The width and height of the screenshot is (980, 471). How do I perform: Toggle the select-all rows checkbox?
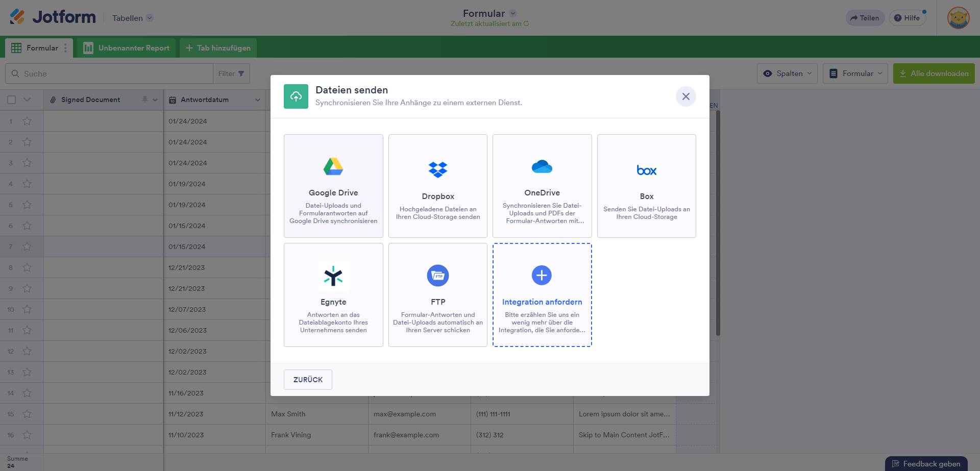[x=12, y=100]
